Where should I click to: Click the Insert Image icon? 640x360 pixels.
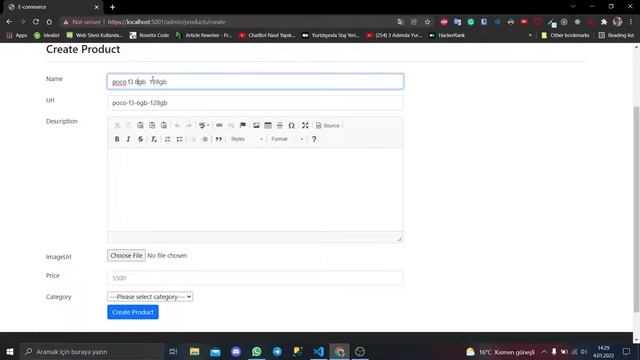(256, 125)
